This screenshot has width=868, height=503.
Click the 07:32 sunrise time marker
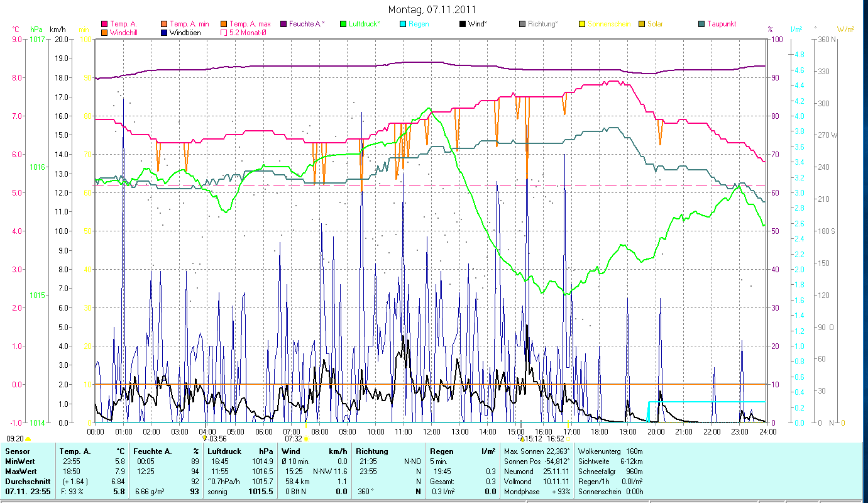point(294,439)
